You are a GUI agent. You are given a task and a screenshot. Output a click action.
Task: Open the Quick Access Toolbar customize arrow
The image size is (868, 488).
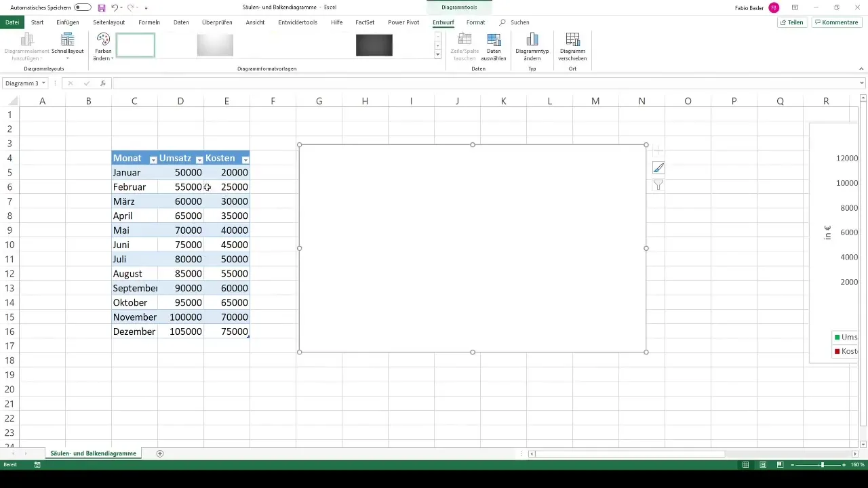pos(146,7)
